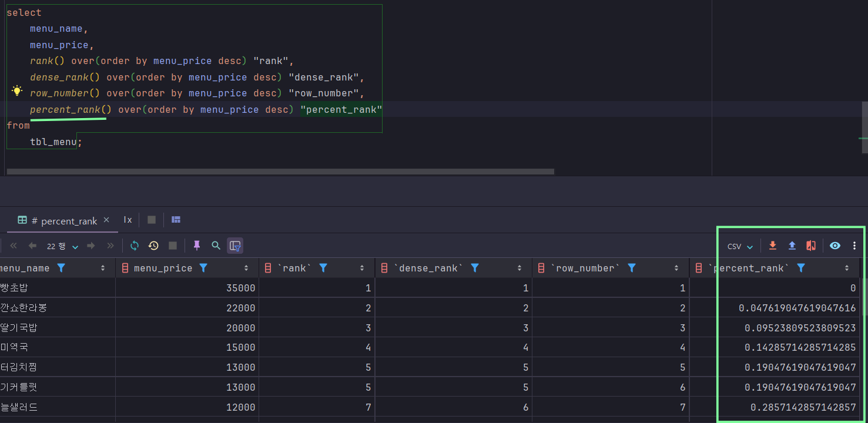
Task: Select the cell with price 12000
Action: pyautogui.click(x=187, y=407)
